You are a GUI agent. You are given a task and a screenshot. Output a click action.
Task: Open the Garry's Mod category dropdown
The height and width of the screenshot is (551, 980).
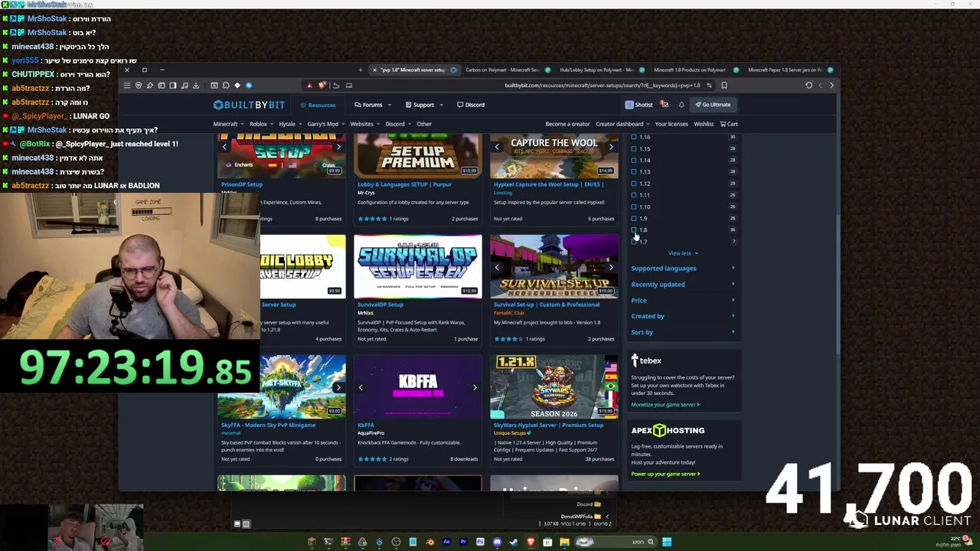(x=325, y=124)
